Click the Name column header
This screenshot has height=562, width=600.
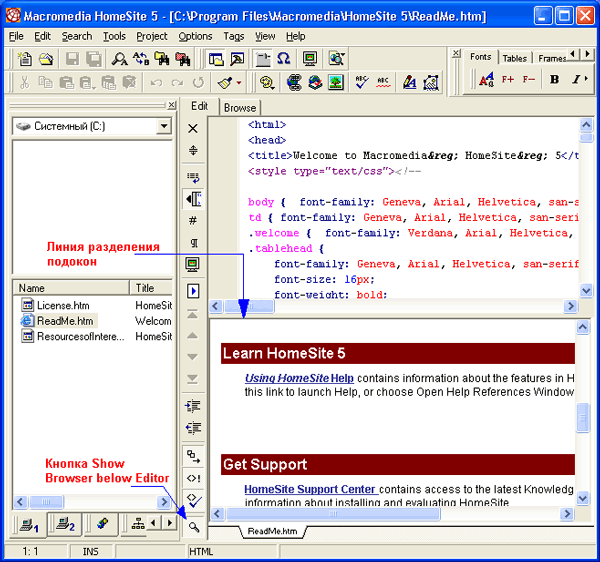click(x=71, y=288)
